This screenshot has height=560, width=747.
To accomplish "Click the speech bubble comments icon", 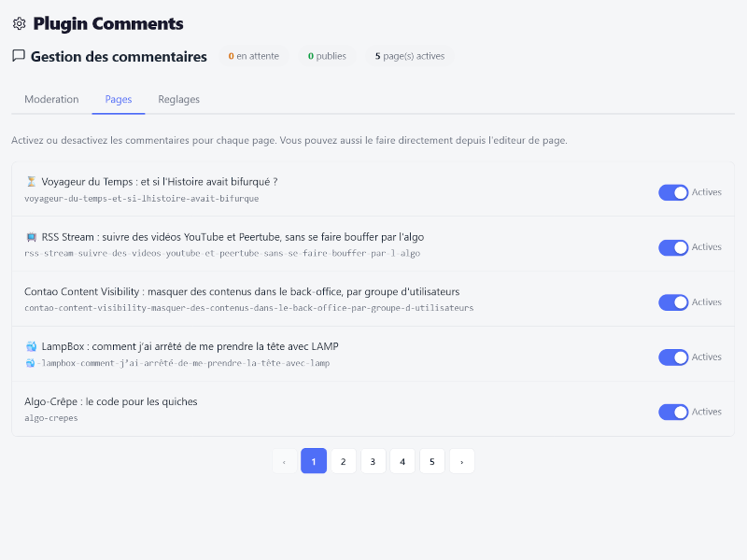I will coord(19,56).
